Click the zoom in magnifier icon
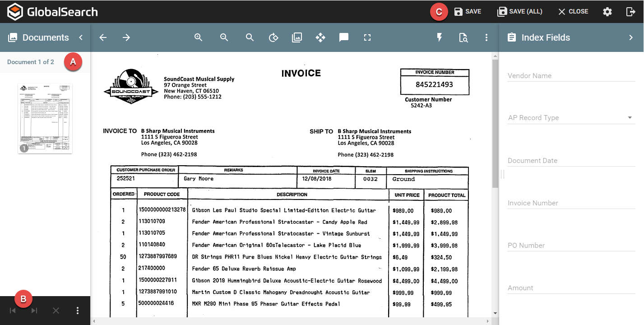The width and height of the screenshot is (644, 325). (x=198, y=37)
